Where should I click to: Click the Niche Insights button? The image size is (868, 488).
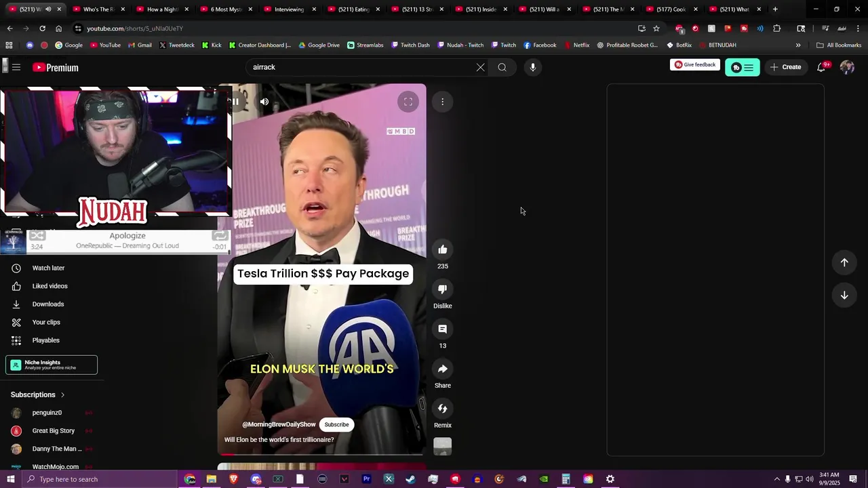(52, 365)
